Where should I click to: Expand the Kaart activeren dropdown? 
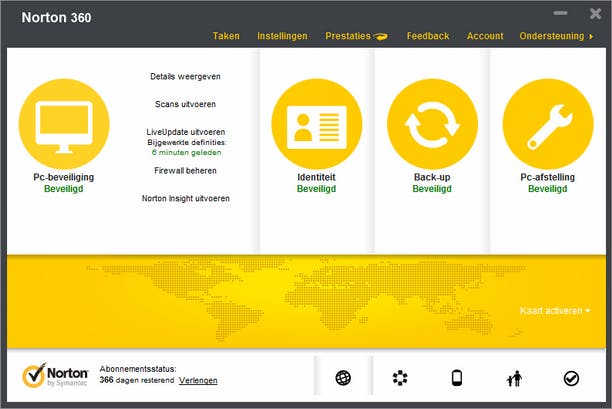click(x=555, y=311)
